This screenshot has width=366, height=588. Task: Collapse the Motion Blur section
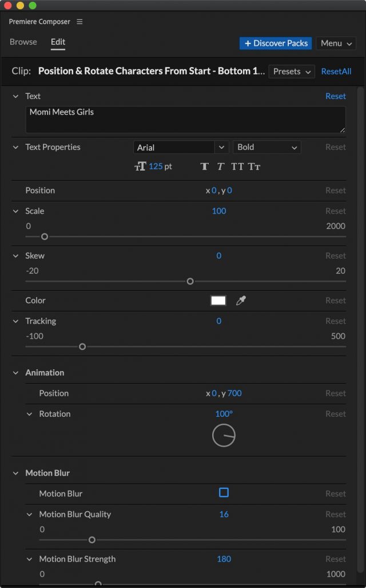tap(15, 473)
